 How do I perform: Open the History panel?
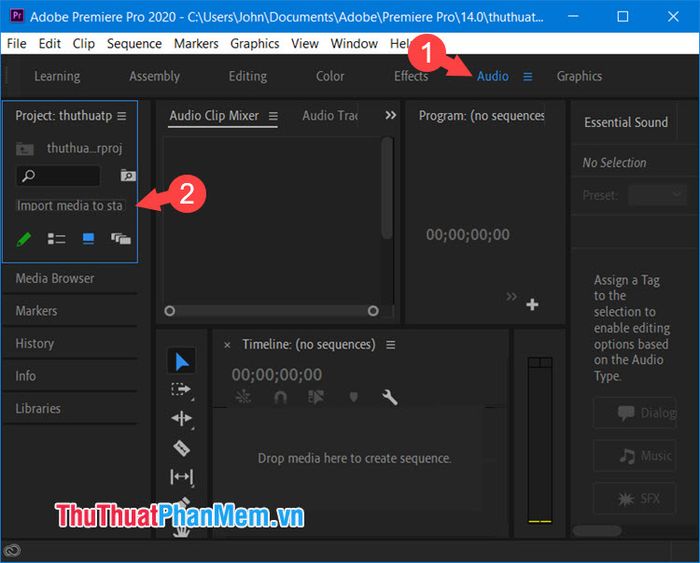click(x=34, y=343)
